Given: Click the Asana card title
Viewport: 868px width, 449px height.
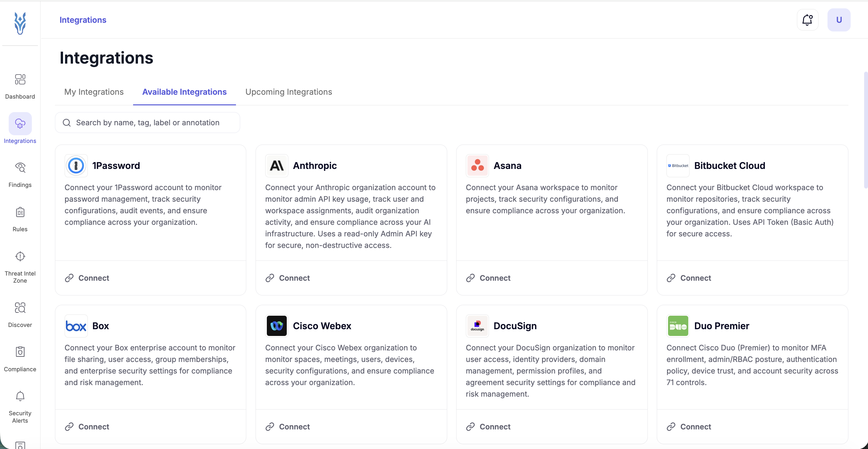Looking at the screenshot, I should click(x=507, y=166).
